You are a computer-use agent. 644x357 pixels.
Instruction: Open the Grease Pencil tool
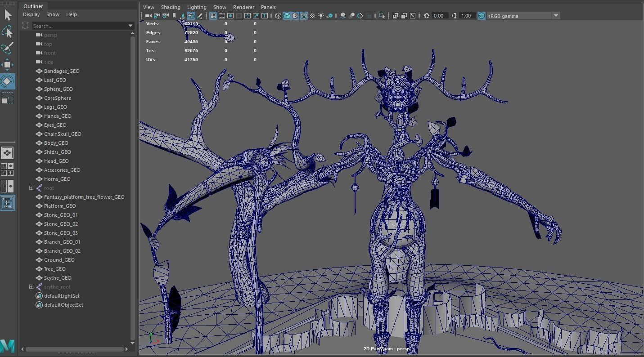200,16
